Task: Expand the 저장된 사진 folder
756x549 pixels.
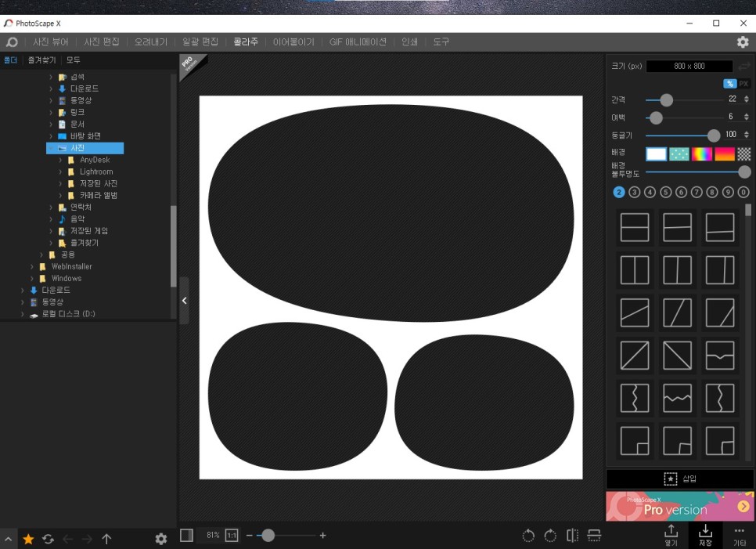Action: point(60,183)
